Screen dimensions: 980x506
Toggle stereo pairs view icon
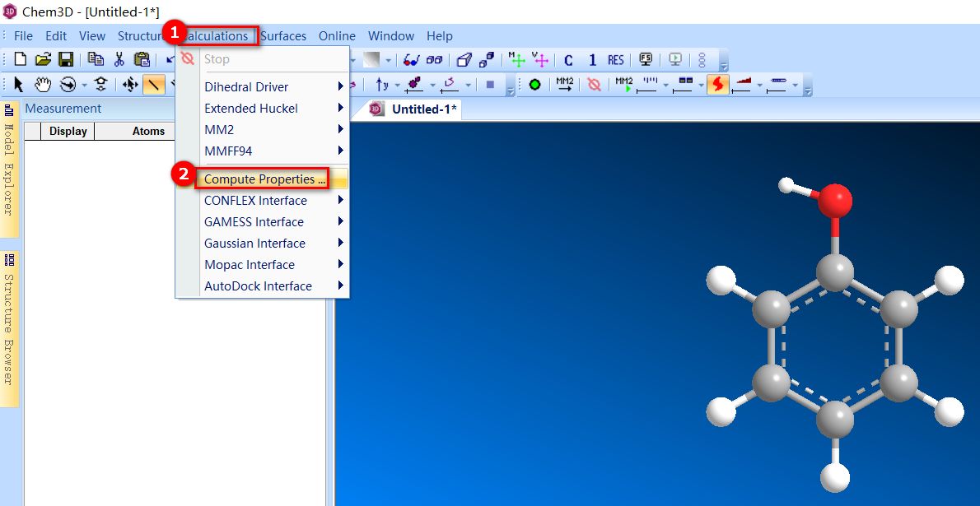(x=434, y=59)
